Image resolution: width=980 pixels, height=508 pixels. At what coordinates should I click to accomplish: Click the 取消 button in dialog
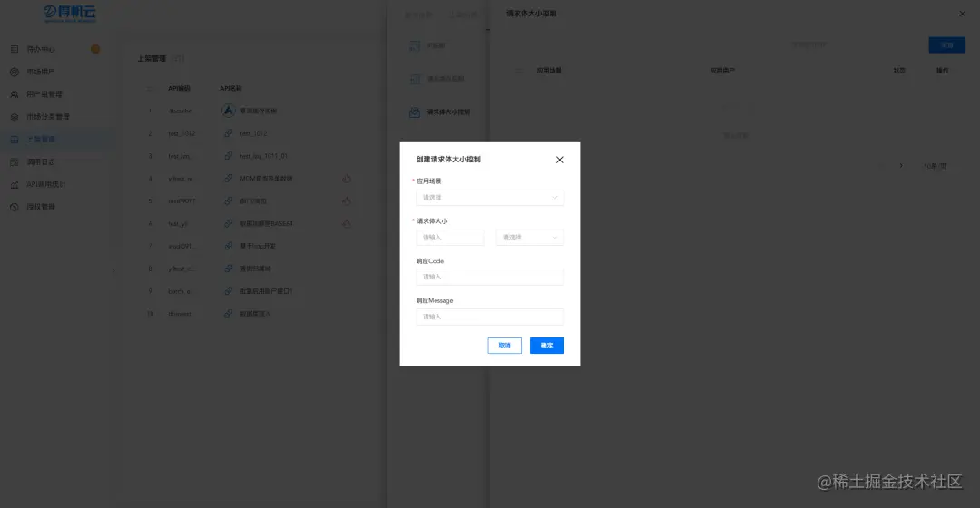505,346
